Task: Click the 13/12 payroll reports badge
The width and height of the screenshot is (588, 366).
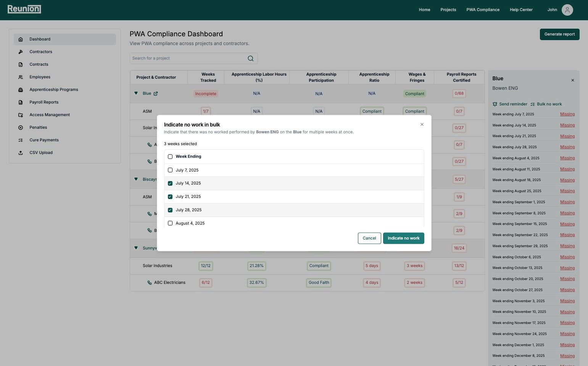Action: [459, 266]
